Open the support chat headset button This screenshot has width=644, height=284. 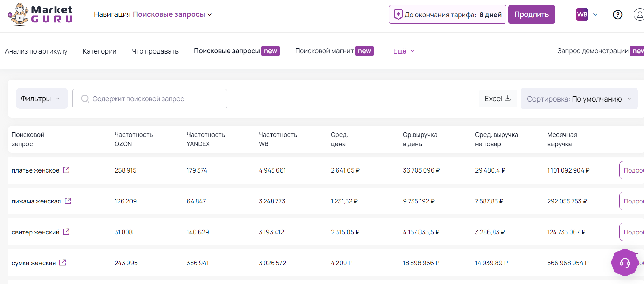[624, 263]
